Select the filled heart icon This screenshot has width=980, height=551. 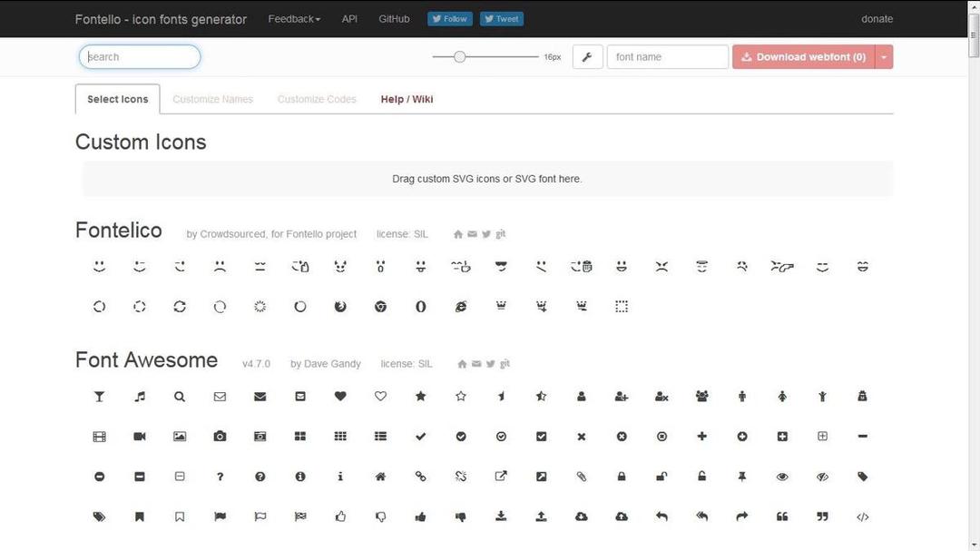tap(340, 396)
